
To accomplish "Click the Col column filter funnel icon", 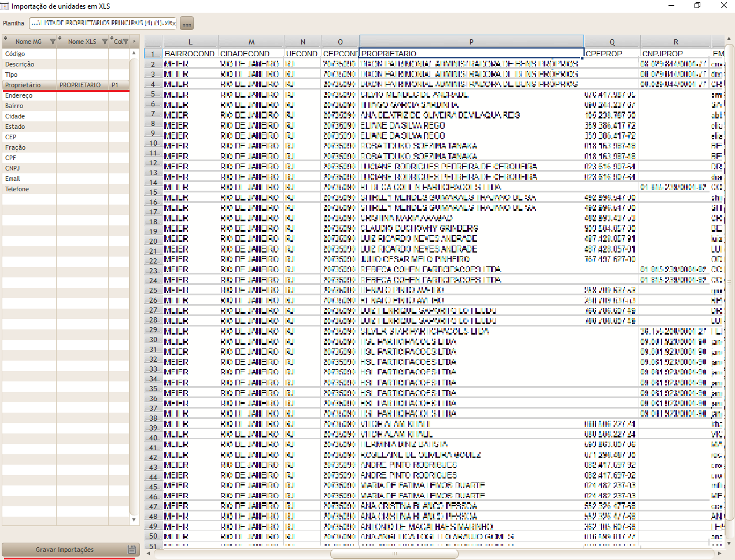I will [x=125, y=42].
